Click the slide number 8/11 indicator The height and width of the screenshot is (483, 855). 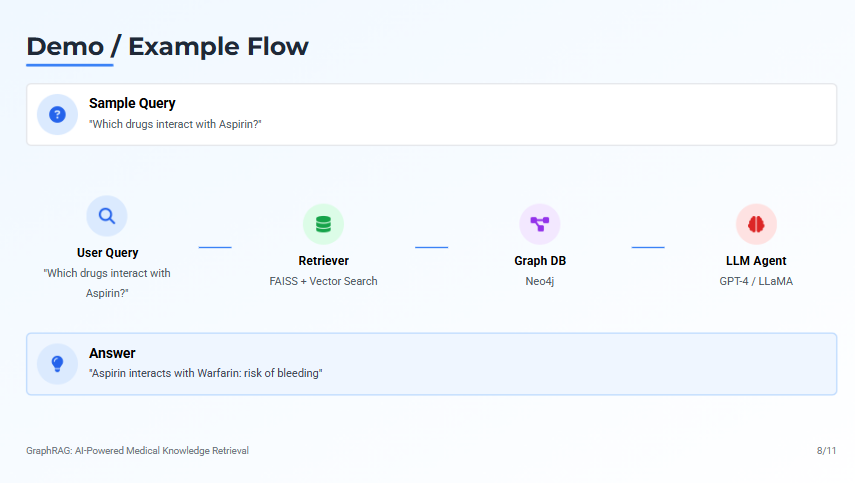[826, 451]
